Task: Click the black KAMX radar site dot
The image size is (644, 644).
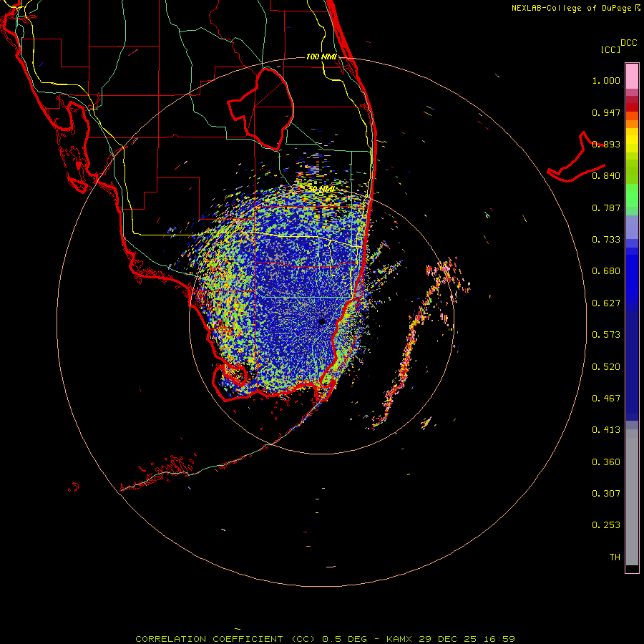Action: (x=322, y=321)
